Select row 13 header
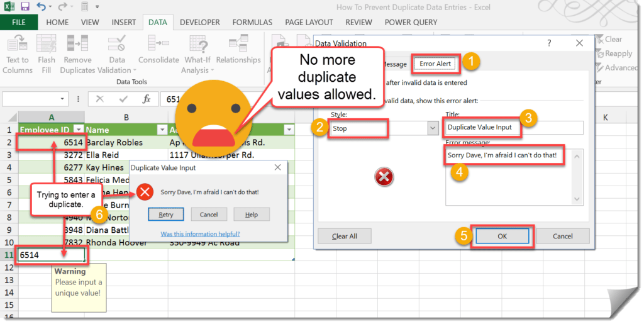644x324 pixels. [9, 280]
